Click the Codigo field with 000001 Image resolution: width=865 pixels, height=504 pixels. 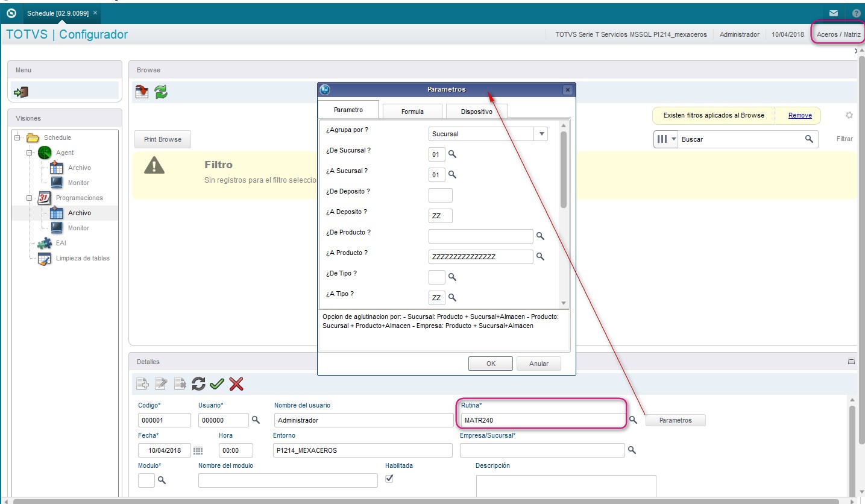click(x=164, y=420)
